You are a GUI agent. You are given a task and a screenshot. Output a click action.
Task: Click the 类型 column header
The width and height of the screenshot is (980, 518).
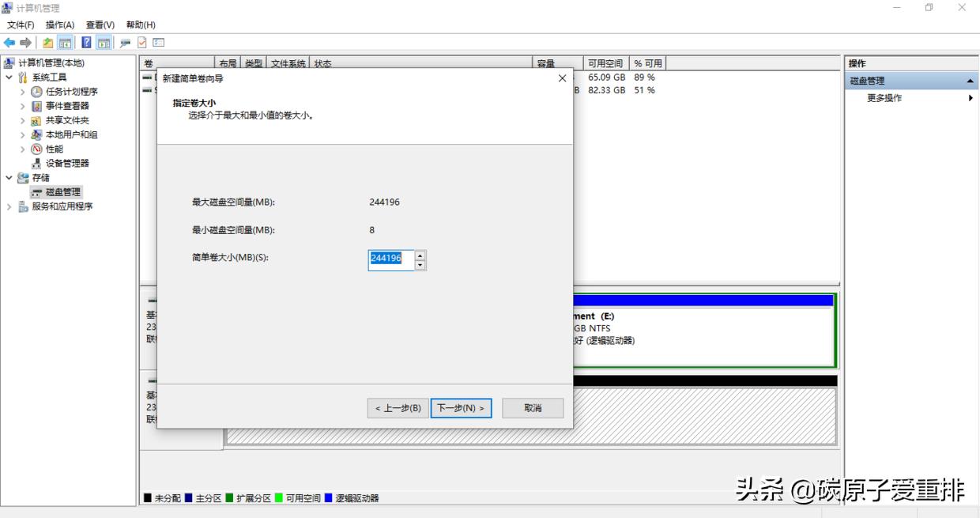coord(254,63)
